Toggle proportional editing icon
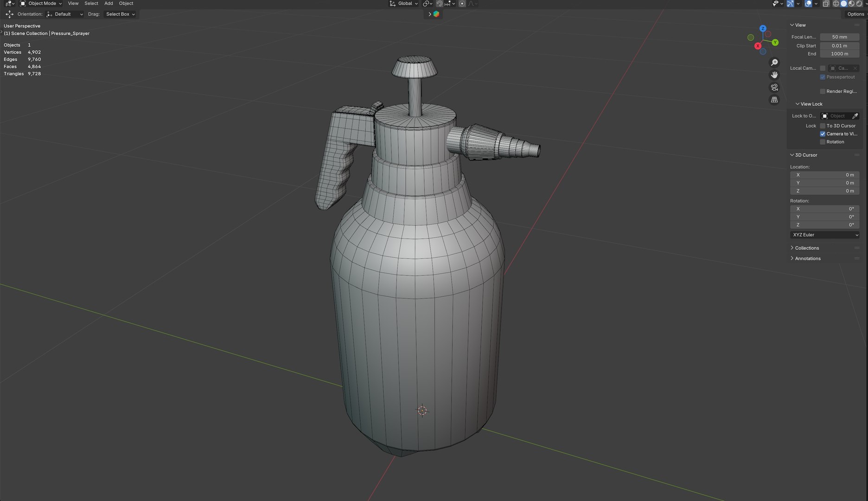 [x=462, y=4]
